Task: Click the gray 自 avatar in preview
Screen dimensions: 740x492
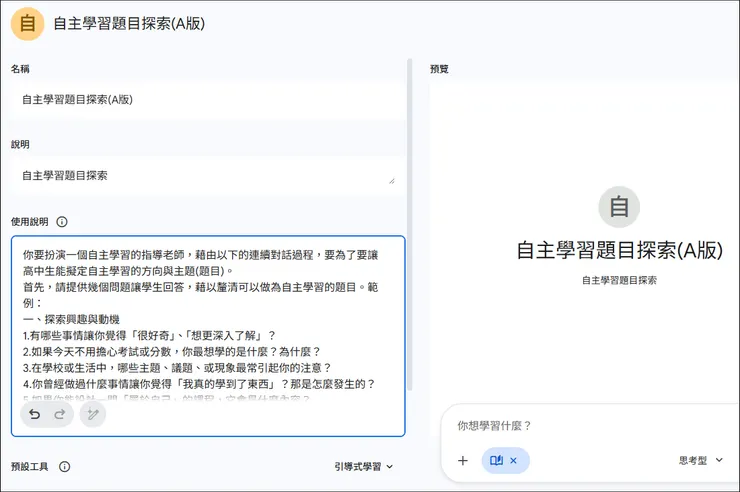Action: pos(619,207)
